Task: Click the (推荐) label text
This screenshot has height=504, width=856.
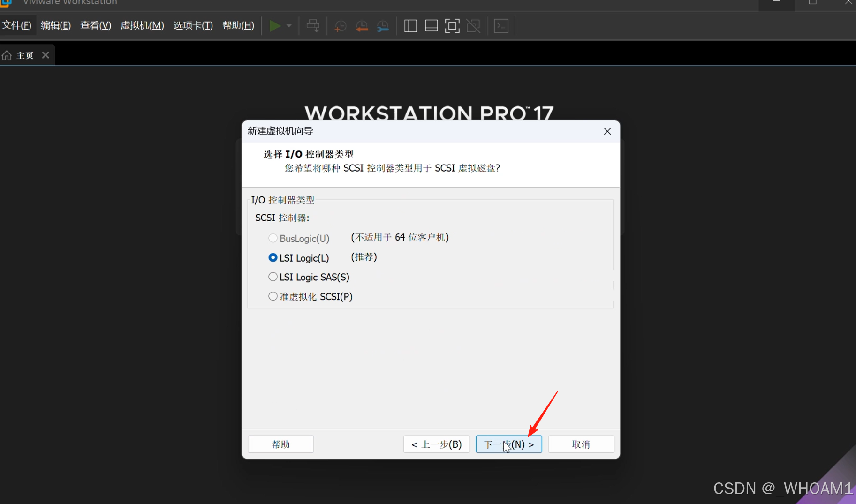Action: point(364,257)
